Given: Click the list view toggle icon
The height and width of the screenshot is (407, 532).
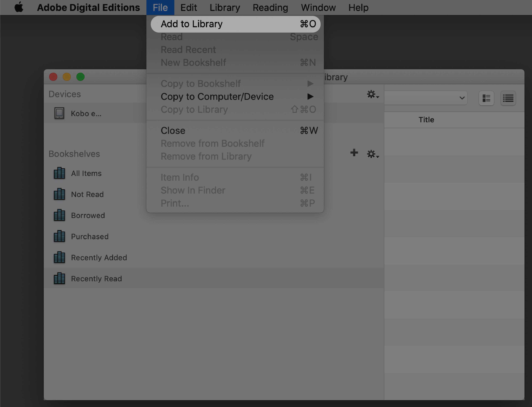Looking at the screenshot, I should point(508,98).
